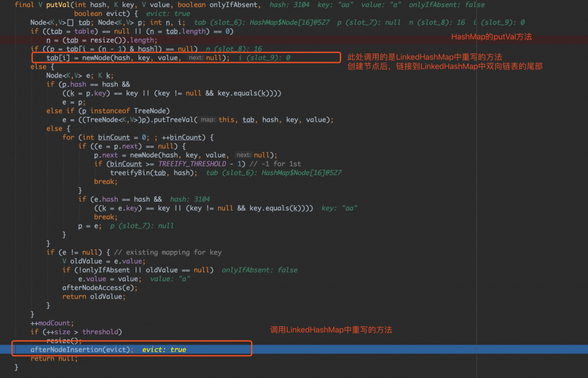Click the TREEIFY_THRESHOLD constant

pos(192,164)
